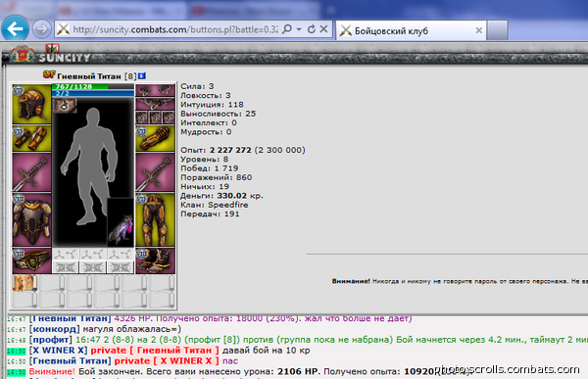The height and width of the screenshot is (379, 588).
Task: Use the scroll item in first scroll slot
Action: (x=24, y=283)
